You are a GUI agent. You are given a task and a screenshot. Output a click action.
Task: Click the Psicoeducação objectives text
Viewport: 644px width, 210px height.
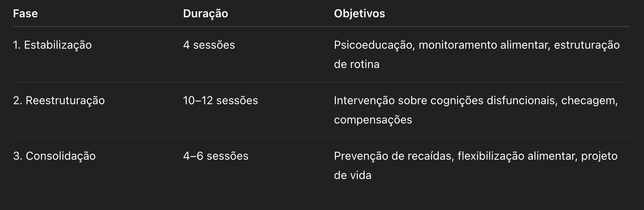pyautogui.click(x=374, y=45)
